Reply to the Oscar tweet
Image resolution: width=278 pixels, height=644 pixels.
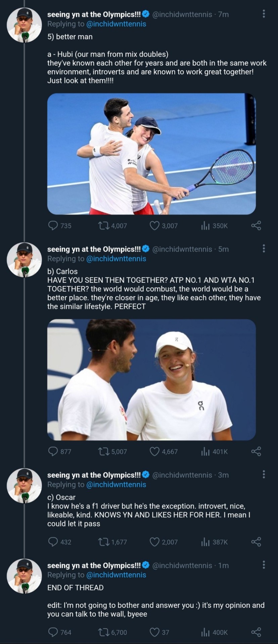[x=53, y=542]
